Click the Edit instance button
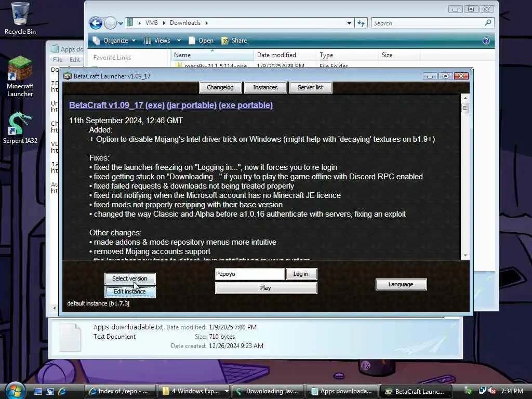532x399 pixels. (130, 291)
